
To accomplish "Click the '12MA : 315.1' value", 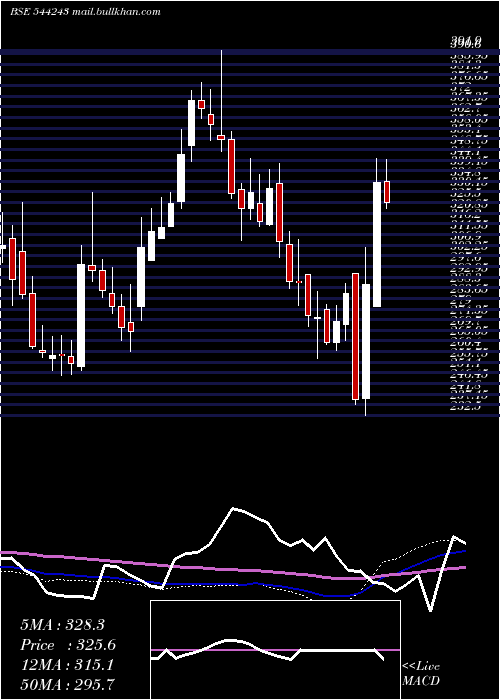I will pos(67,665).
